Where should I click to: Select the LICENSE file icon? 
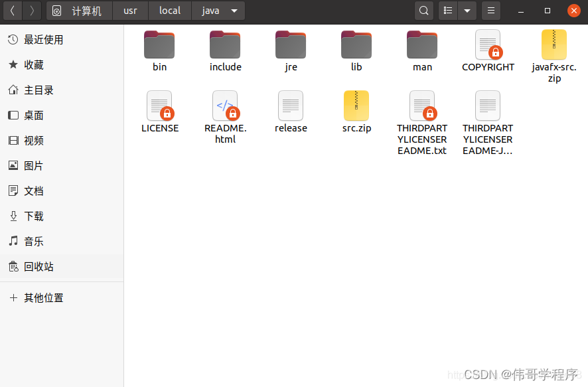click(x=160, y=106)
